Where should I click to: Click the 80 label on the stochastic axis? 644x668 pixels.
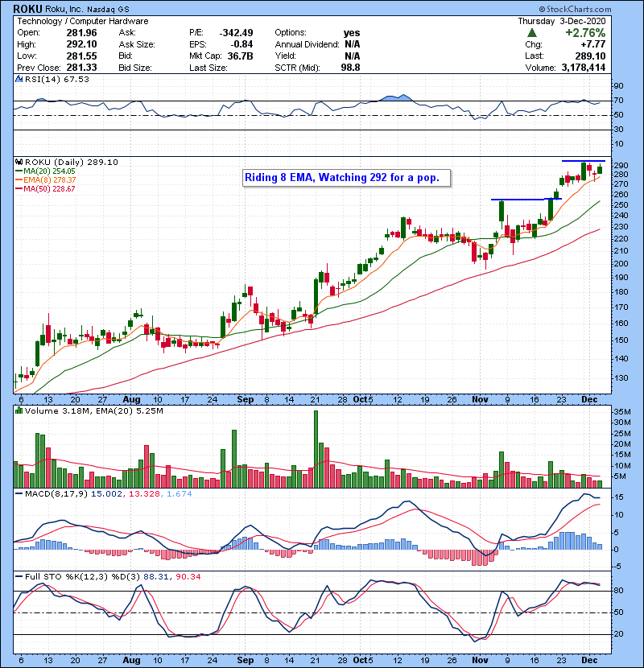click(x=618, y=591)
